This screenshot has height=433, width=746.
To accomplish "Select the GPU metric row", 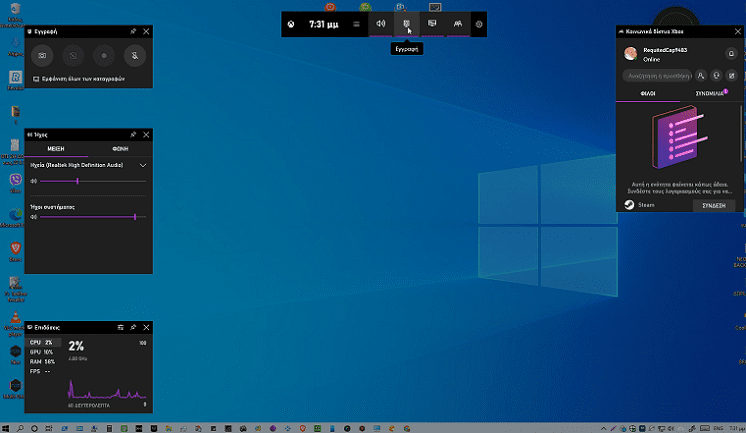I will pyautogui.click(x=43, y=352).
